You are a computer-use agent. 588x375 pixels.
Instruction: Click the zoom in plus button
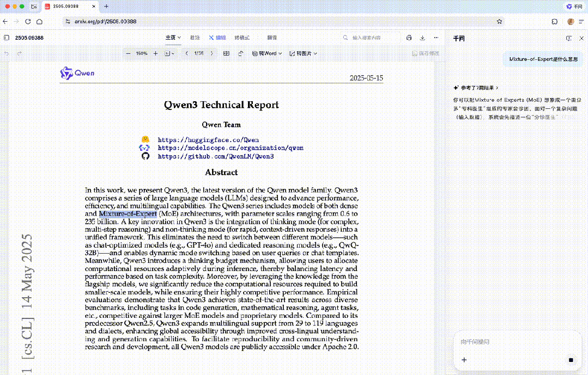(155, 53)
